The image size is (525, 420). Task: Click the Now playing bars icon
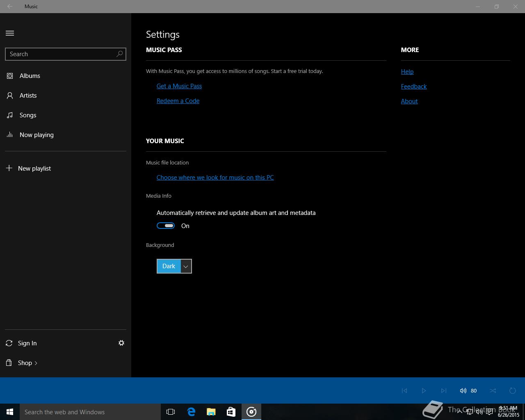10,135
